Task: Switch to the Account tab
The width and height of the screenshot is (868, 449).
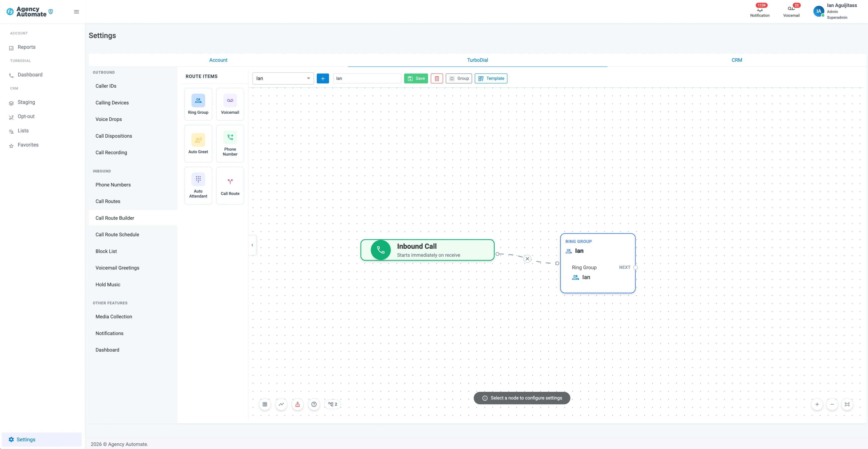Action: (218, 60)
